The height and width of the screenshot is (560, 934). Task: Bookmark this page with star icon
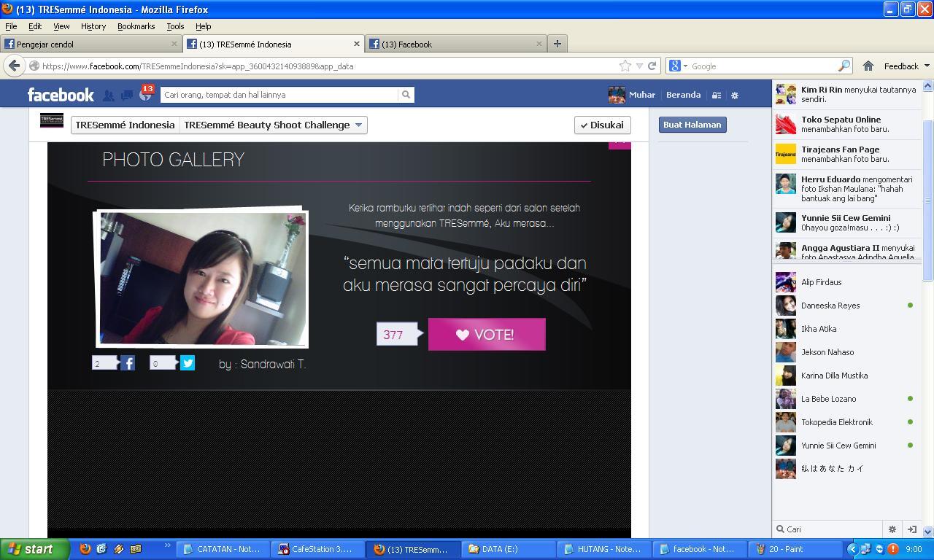(x=625, y=66)
